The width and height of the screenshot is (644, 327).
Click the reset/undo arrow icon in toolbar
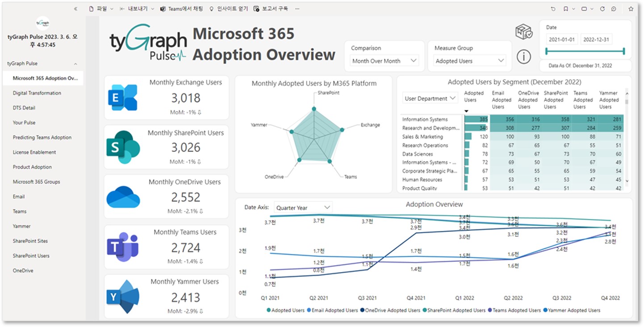(x=553, y=9)
